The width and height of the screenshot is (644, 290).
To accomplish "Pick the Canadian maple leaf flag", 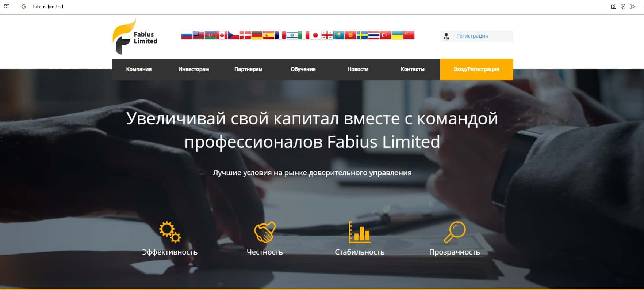I will 222,35.
